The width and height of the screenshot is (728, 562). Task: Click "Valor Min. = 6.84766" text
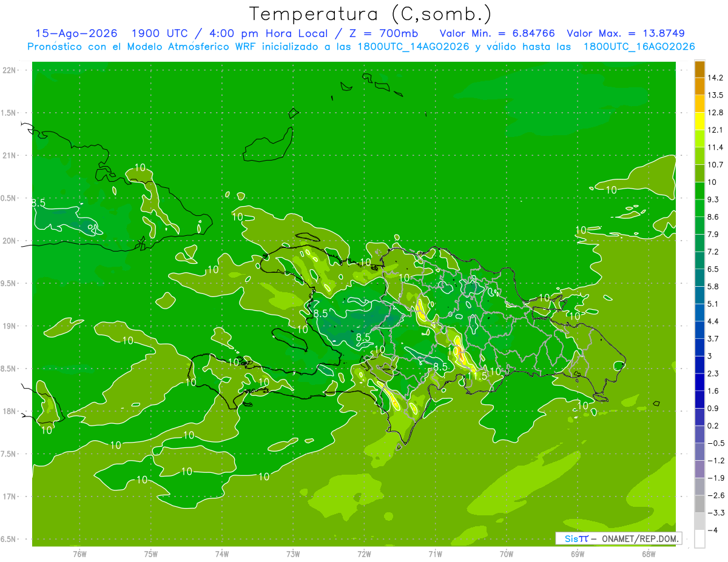[x=497, y=33]
